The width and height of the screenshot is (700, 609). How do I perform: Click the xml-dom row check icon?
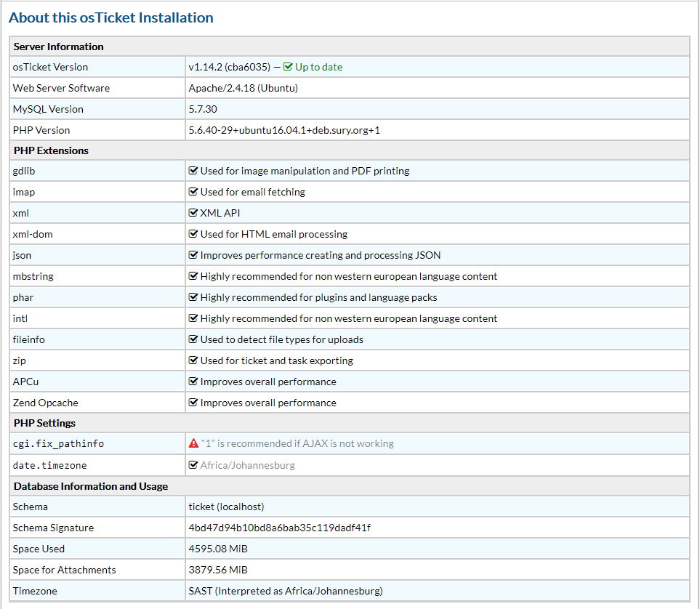click(x=193, y=233)
